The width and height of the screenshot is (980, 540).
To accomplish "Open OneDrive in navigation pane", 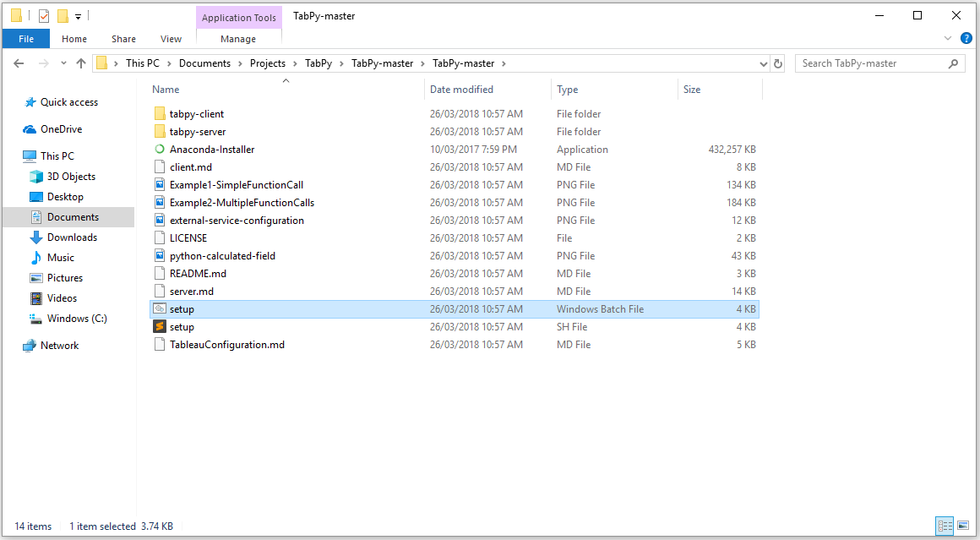I will click(61, 129).
